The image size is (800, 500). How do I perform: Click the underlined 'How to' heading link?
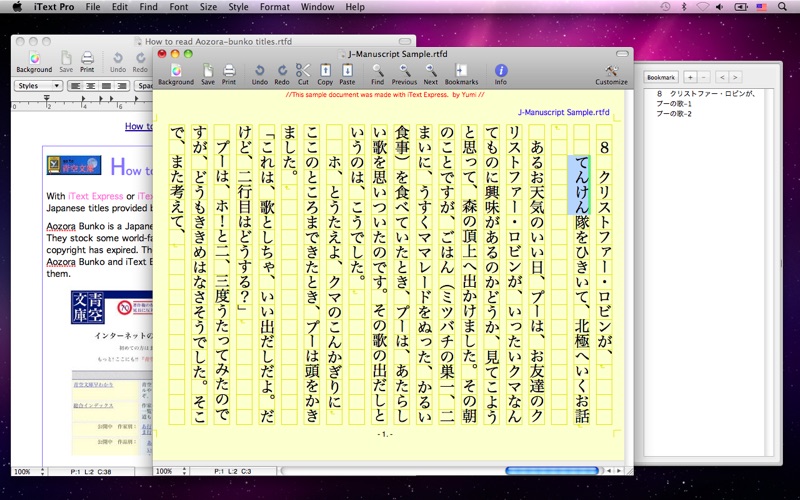(139, 126)
